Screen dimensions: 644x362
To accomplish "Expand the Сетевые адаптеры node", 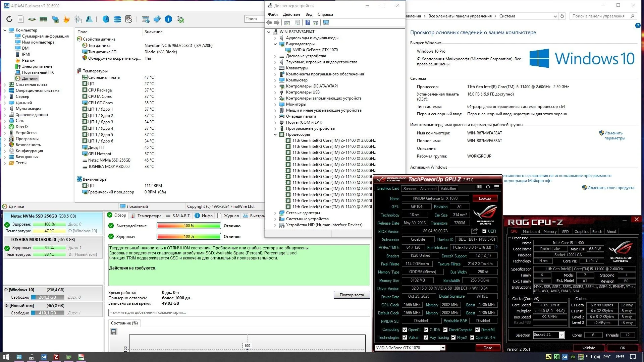I will click(x=275, y=213).
